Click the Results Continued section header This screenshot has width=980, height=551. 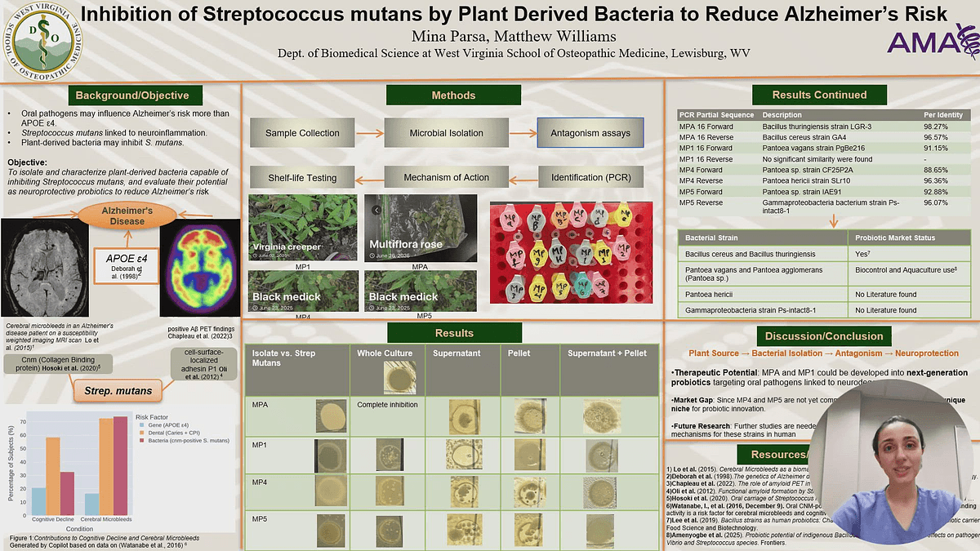(819, 95)
